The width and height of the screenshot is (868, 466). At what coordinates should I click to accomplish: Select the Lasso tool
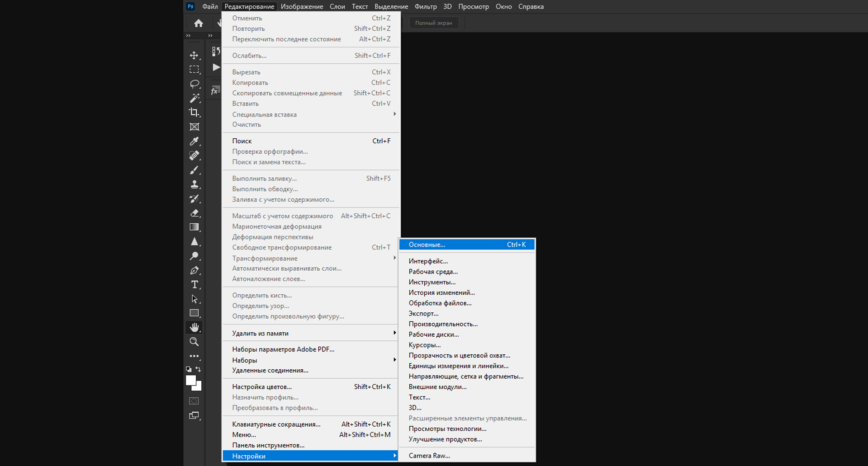click(194, 84)
